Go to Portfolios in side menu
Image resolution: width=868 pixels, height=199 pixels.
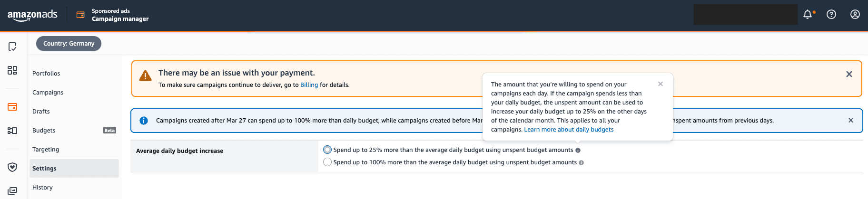point(46,74)
